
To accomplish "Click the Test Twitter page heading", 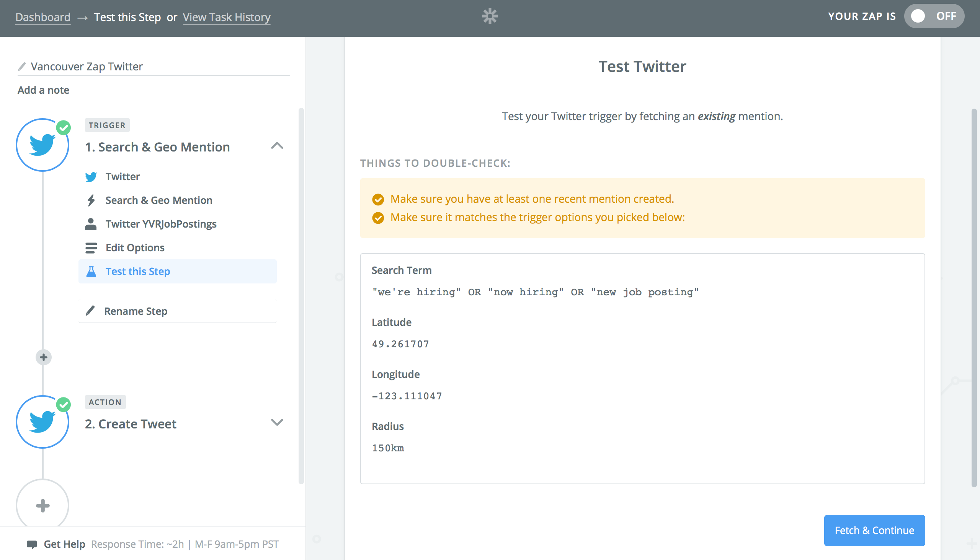I will coord(642,67).
